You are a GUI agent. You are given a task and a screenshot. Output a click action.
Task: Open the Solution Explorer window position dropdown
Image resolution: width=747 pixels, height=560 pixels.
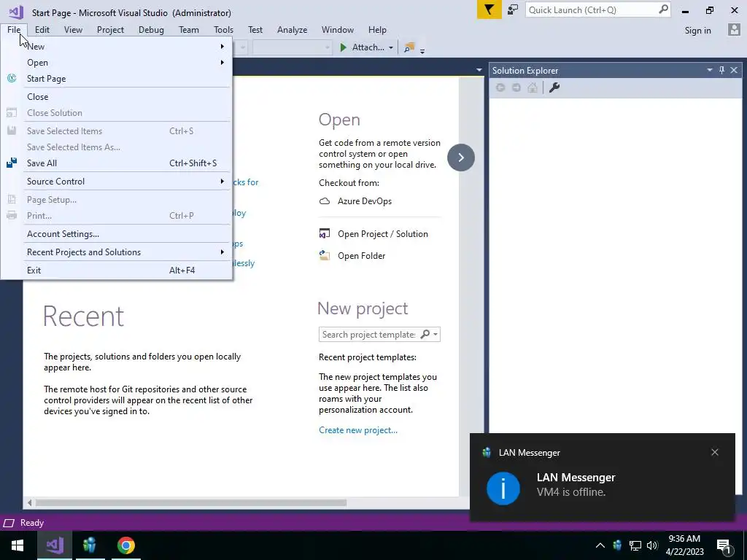(709, 70)
